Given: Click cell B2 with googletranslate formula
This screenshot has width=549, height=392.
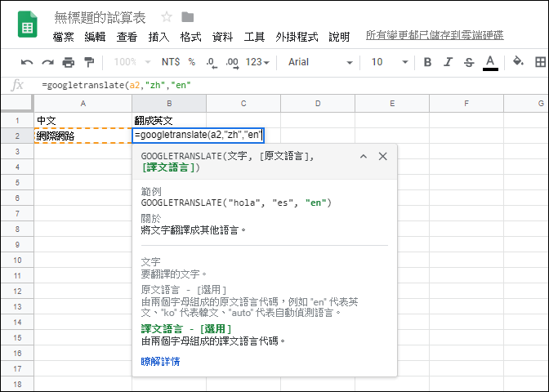Looking at the screenshot, I should pyautogui.click(x=199, y=136).
